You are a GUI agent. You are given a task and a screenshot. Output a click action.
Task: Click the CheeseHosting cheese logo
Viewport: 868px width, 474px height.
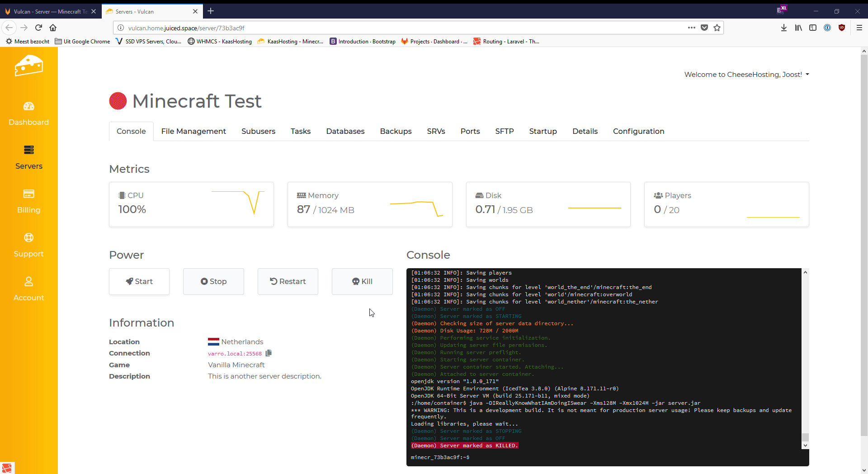pyautogui.click(x=28, y=66)
